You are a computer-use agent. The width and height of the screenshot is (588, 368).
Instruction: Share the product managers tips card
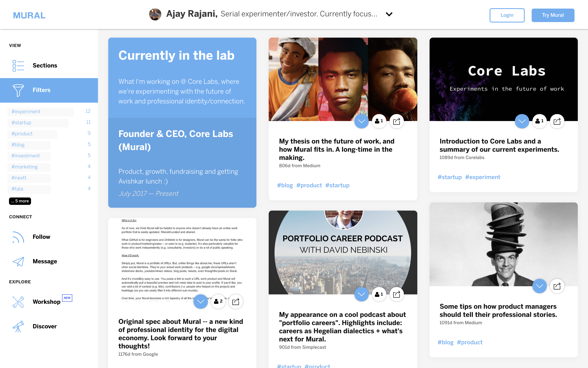(x=557, y=286)
